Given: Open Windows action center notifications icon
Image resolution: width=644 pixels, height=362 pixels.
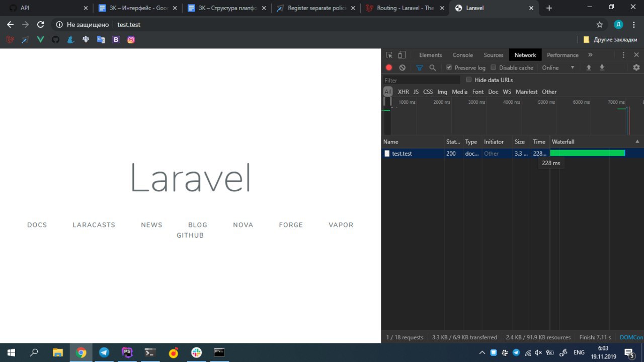Looking at the screenshot, I should pyautogui.click(x=629, y=352).
